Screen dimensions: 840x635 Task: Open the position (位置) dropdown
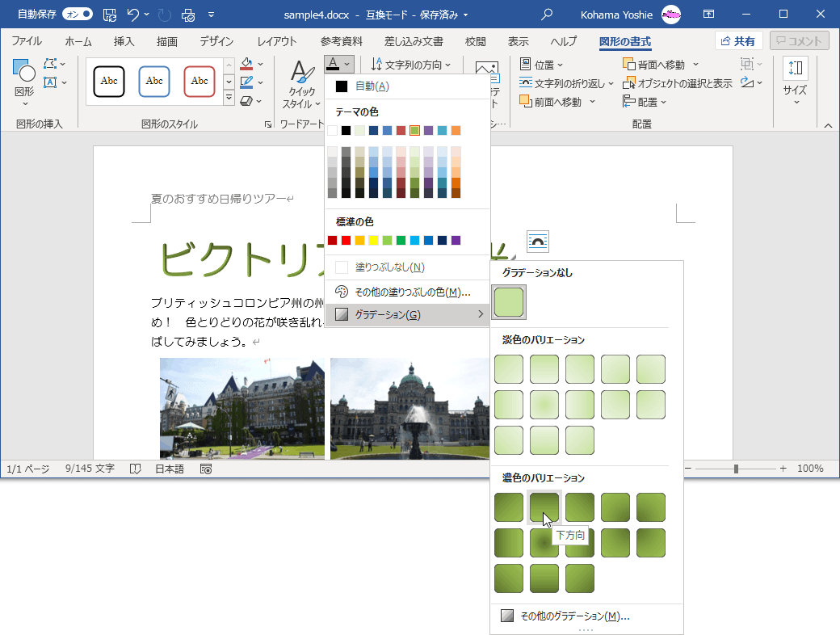click(542, 65)
